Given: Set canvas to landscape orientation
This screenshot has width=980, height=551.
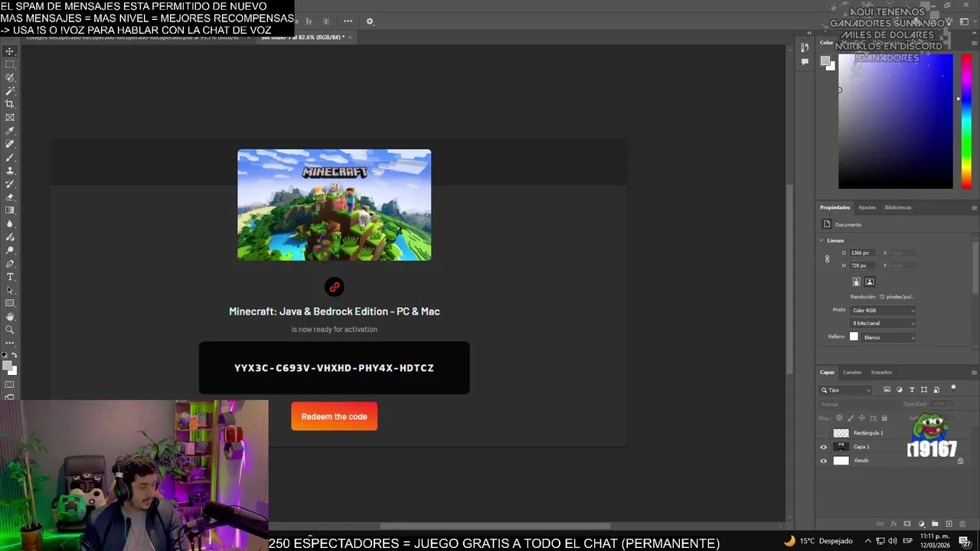Looking at the screenshot, I should click(x=870, y=282).
